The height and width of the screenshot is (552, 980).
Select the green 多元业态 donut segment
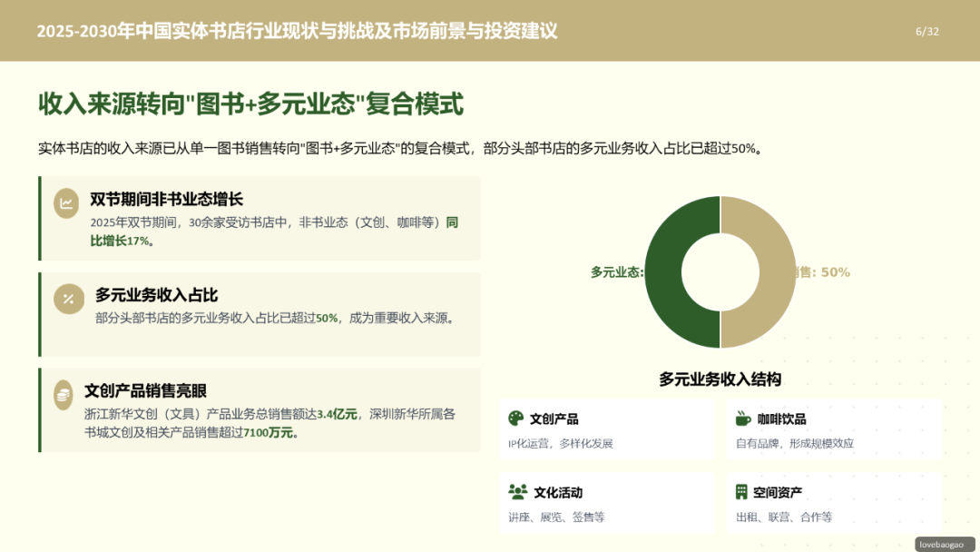tap(662, 272)
